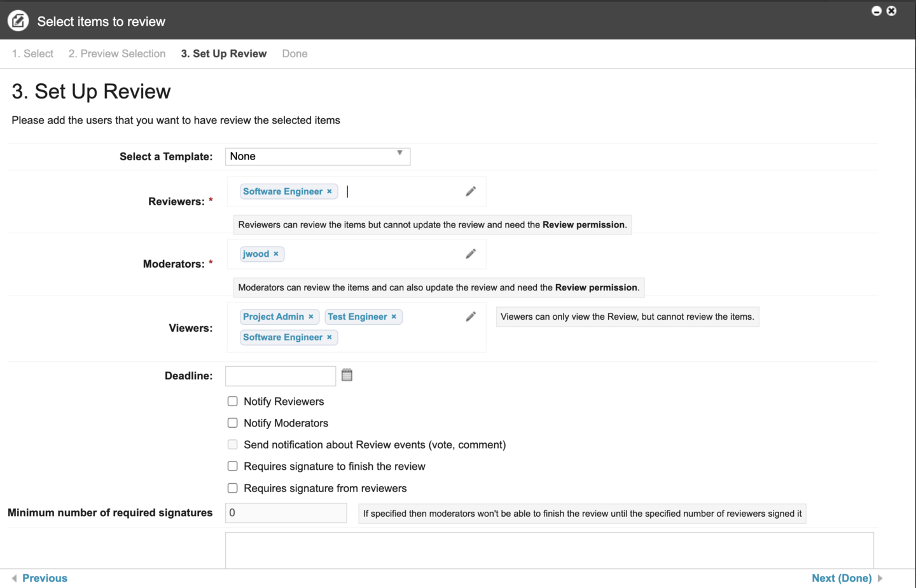Enable the Notify Moderators checkbox

tap(233, 423)
